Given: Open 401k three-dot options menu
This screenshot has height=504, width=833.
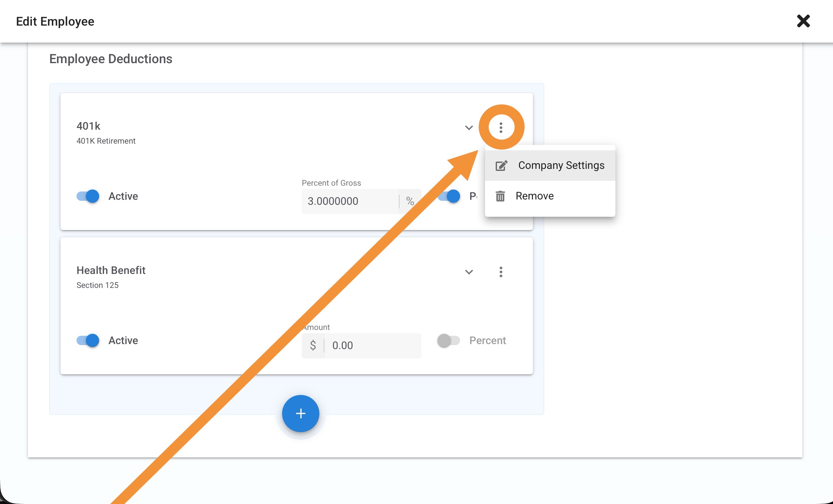Looking at the screenshot, I should click(x=501, y=127).
